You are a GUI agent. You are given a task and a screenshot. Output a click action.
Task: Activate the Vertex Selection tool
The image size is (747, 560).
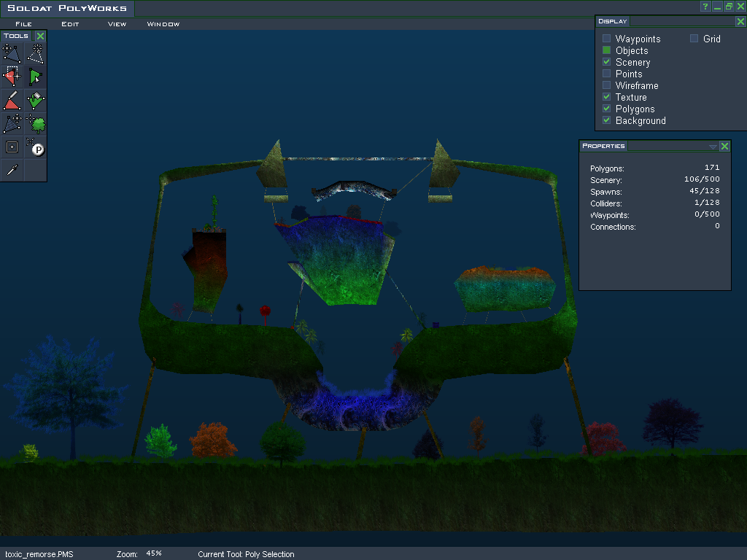(x=12, y=76)
